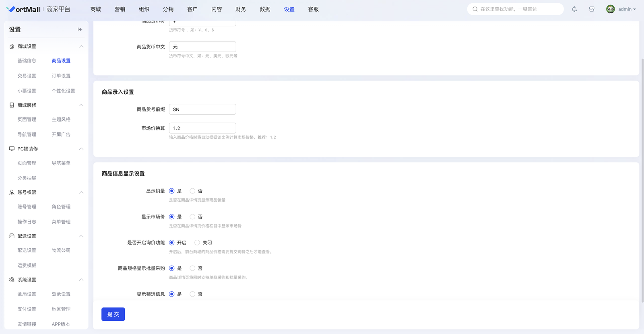Open the store icon in header
Screen dimensions: 644x334
[592, 9]
